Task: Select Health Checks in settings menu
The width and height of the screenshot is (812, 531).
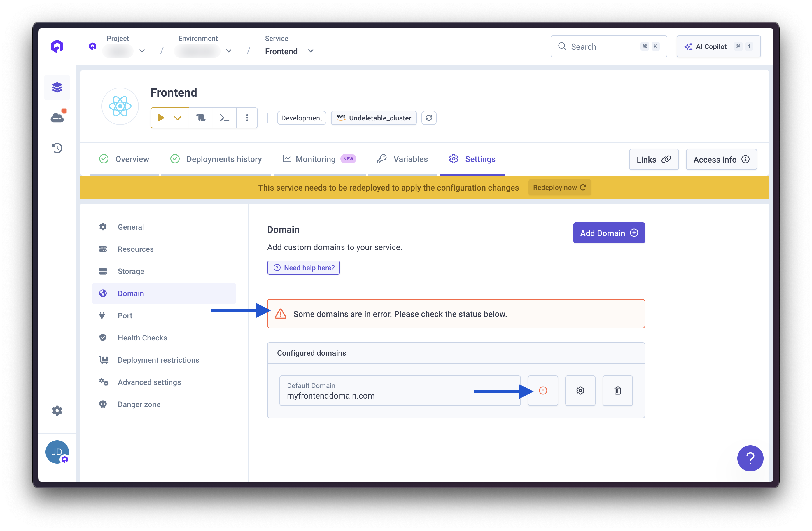Action: [x=142, y=338]
